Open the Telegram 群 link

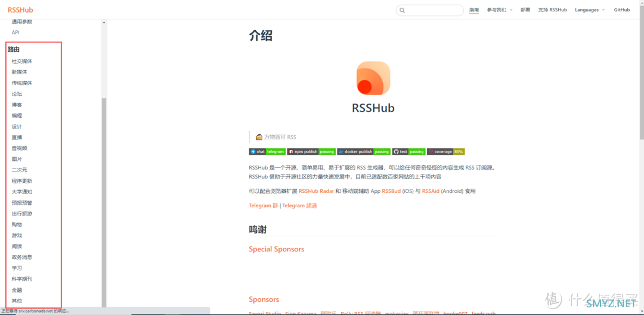coord(264,205)
